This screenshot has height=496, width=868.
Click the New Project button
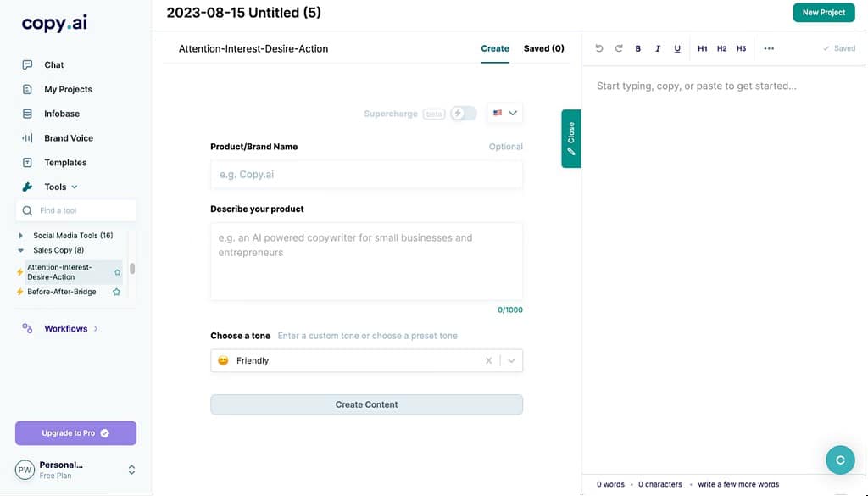click(x=823, y=13)
